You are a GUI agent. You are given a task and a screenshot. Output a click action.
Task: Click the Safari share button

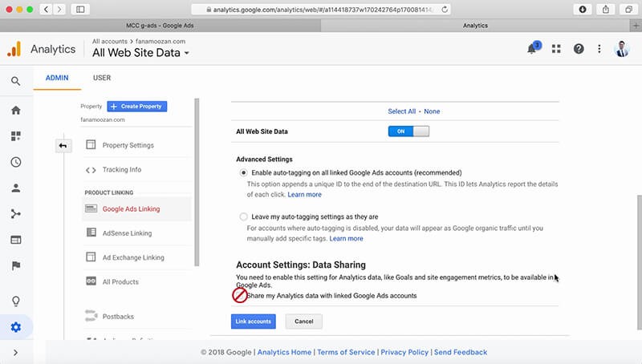click(606, 10)
